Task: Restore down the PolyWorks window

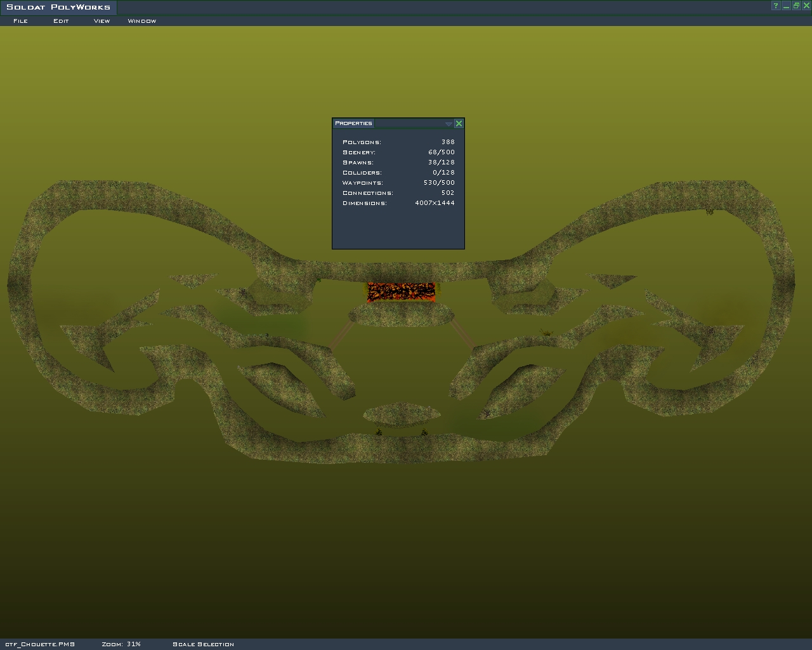Action: [796, 6]
